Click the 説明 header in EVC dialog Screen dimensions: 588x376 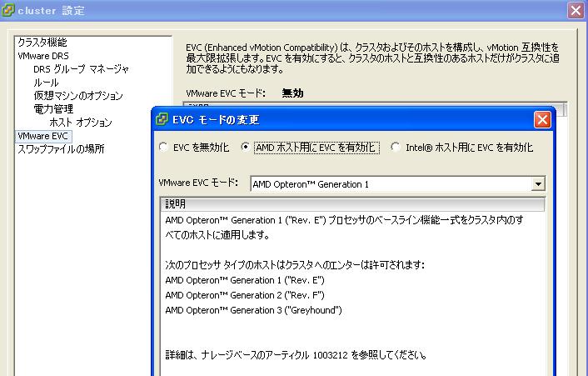point(352,203)
